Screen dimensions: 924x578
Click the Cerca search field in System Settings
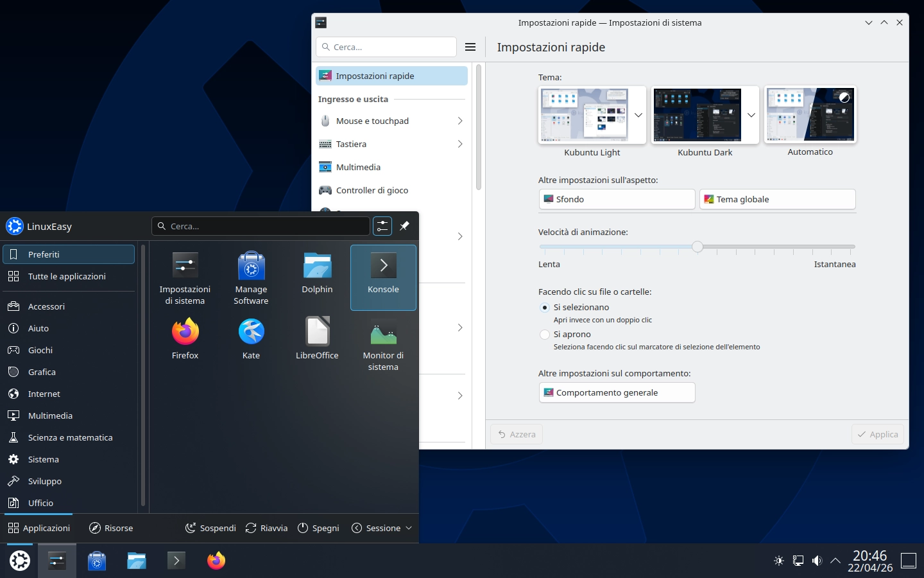(x=386, y=46)
